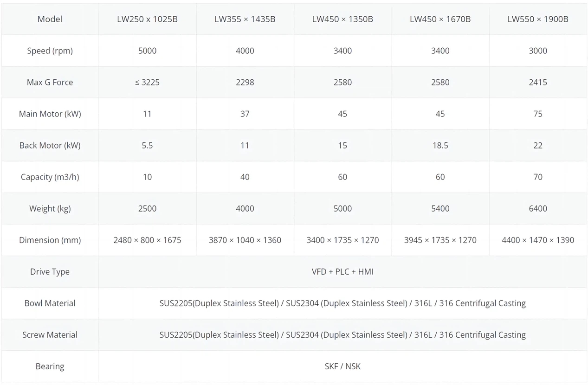Select the LW355 × 1435B column header
This screenshot has width=588, height=385.
tap(245, 19)
